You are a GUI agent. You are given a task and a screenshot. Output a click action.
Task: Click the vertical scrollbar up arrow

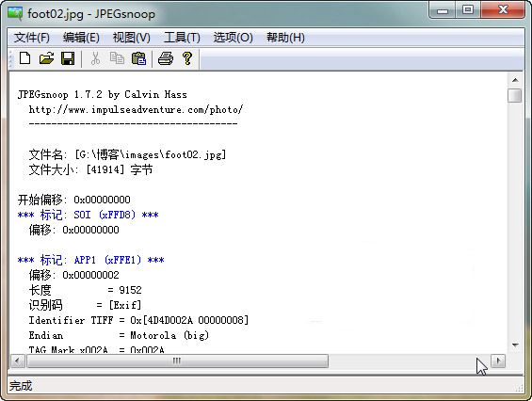pos(515,80)
